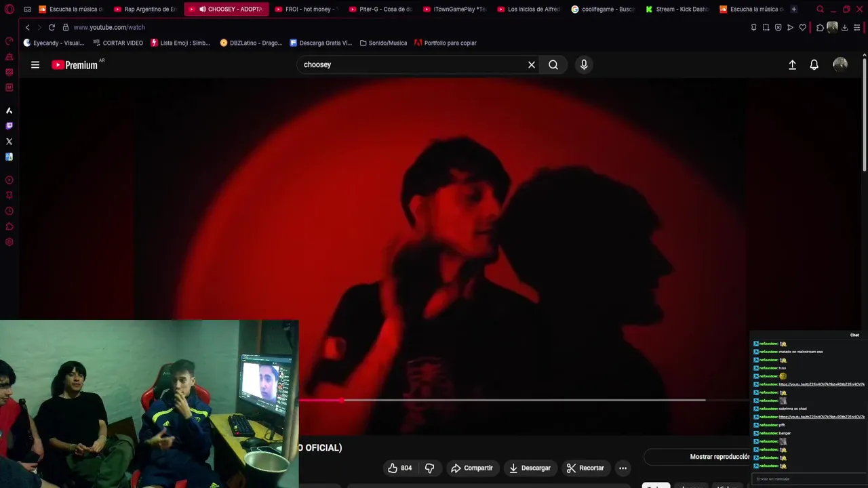The height and width of the screenshot is (488, 868).
Task: Open the Aria AI sidebar icon
Action: coord(9,110)
